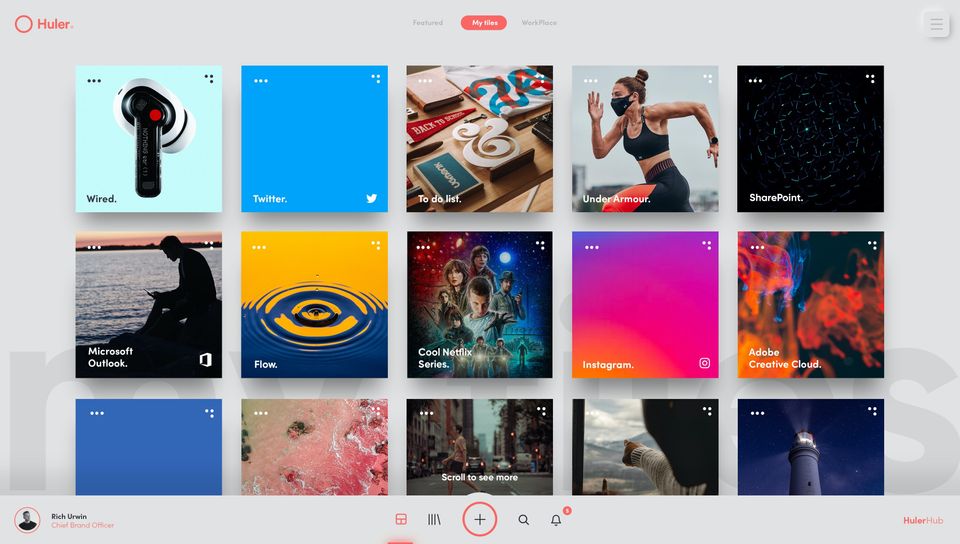Open three-dot menu on SharePoint tile

pyautogui.click(x=756, y=81)
